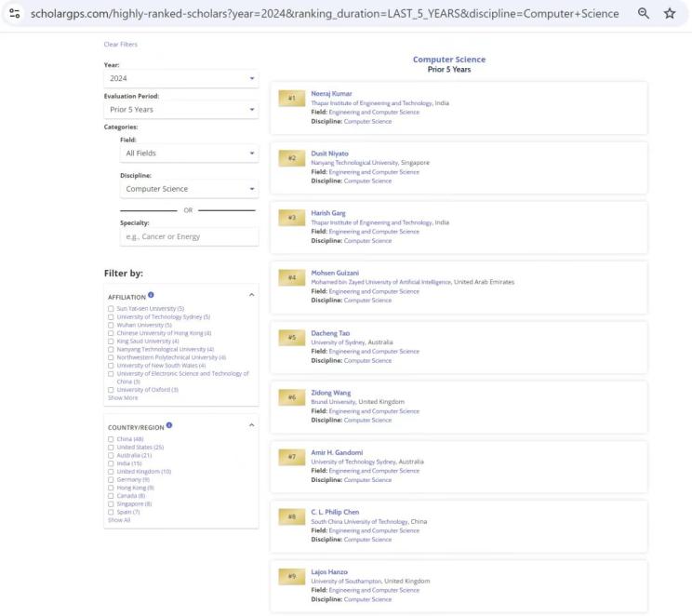The image size is (692, 616).
Task: Click Brunel University, United Kingdom link
Action: 357,402
